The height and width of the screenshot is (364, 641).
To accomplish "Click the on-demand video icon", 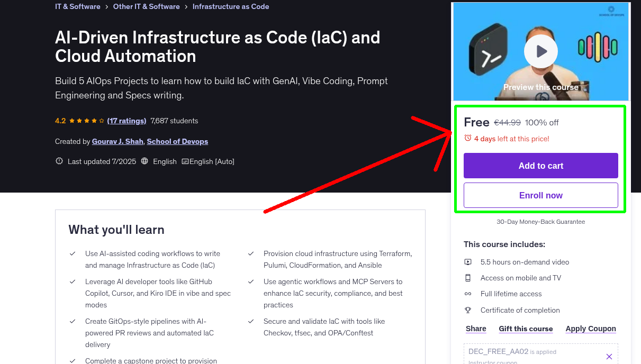I will [467, 262].
